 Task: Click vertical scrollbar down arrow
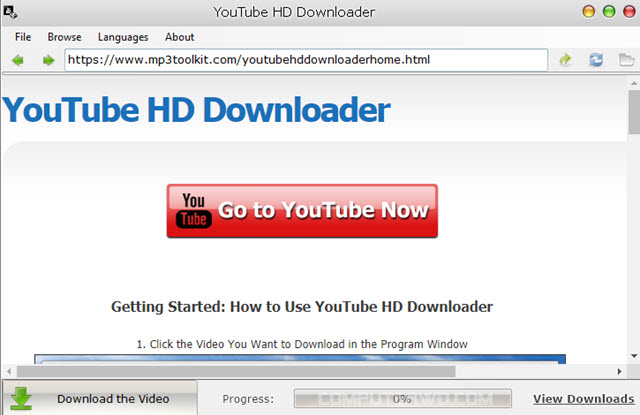tap(634, 356)
